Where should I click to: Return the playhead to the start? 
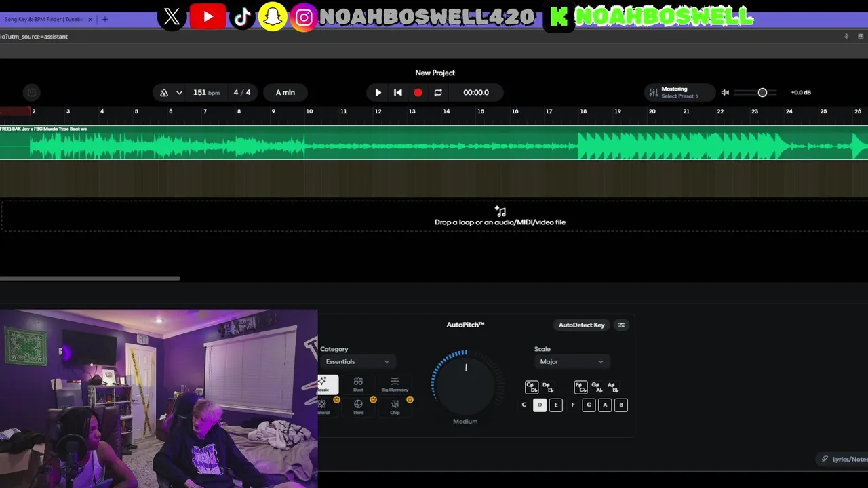click(x=398, y=93)
